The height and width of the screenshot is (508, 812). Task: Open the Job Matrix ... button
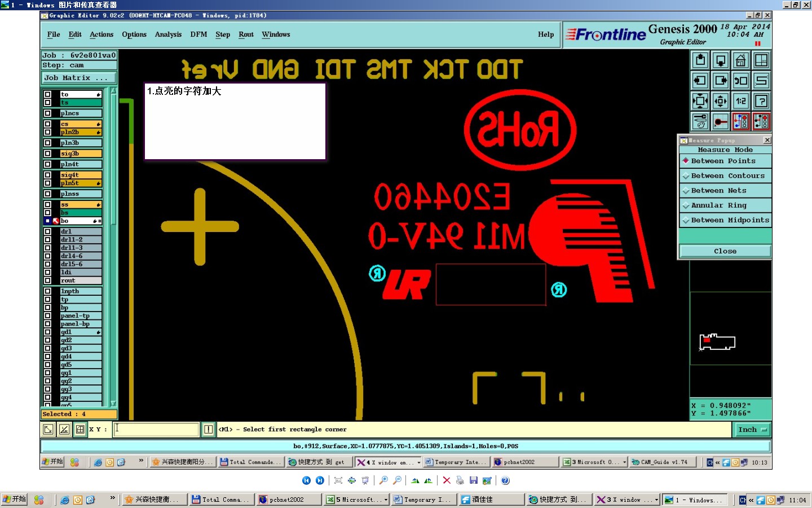79,78
